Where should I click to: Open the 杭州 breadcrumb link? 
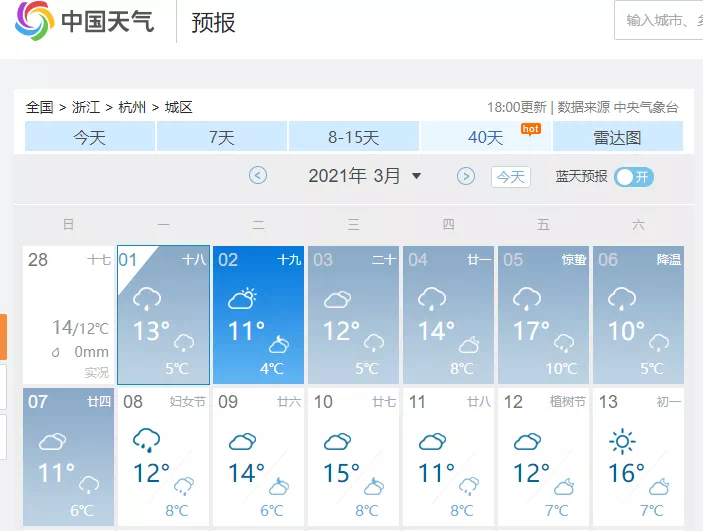pyautogui.click(x=131, y=107)
